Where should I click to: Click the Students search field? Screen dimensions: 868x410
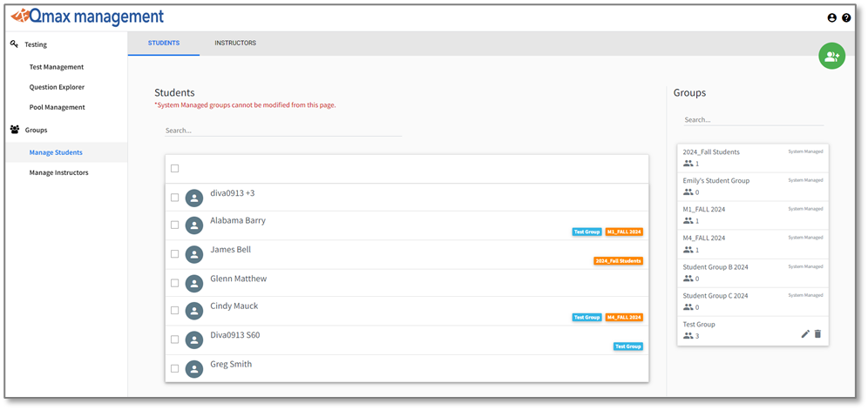click(282, 131)
